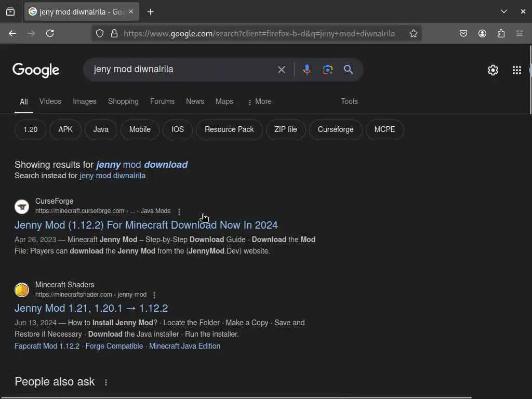Open 'Jenny Mod (1.12.2) For Minecraft' result
The width and height of the screenshot is (532, 399).
[x=146, y=225]
